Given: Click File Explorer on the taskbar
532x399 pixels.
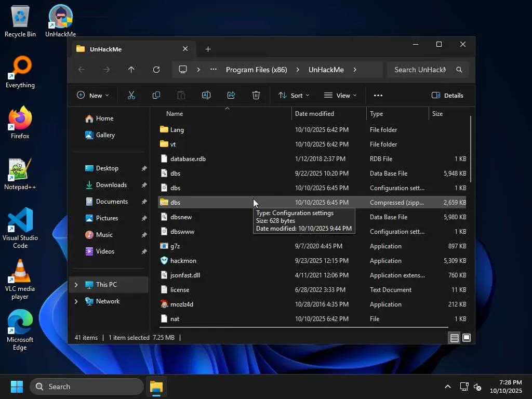Looking at the screenshot, I should (156, 387).
